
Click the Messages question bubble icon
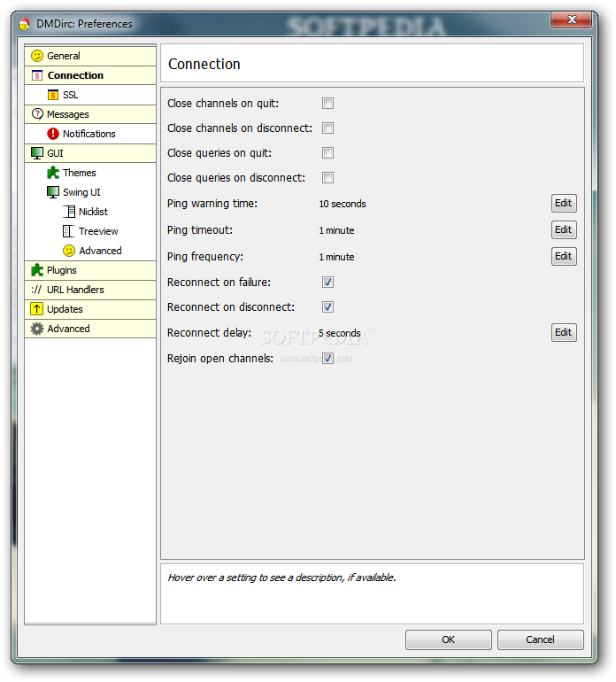coord(37,114)
